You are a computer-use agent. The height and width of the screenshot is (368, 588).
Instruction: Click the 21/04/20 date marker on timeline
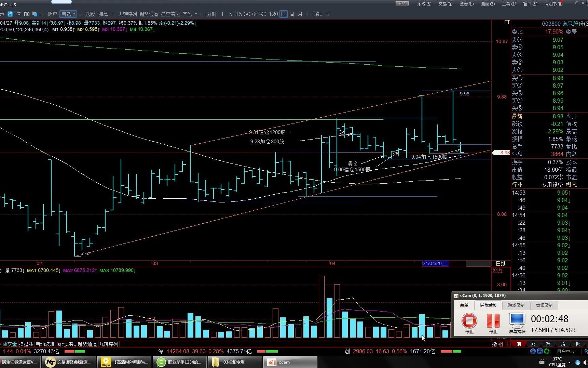(x=435, y=263)
